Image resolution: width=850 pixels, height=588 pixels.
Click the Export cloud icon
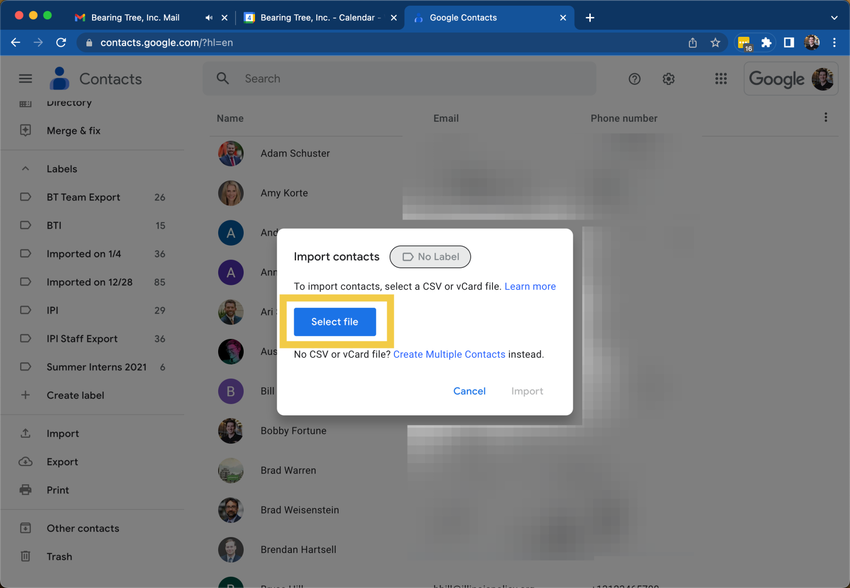coord(25,462)
